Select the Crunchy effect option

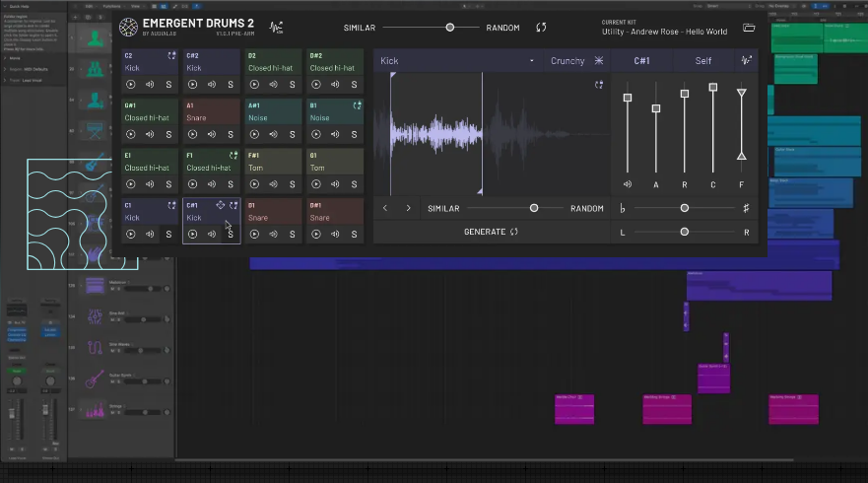pos(568,61)
